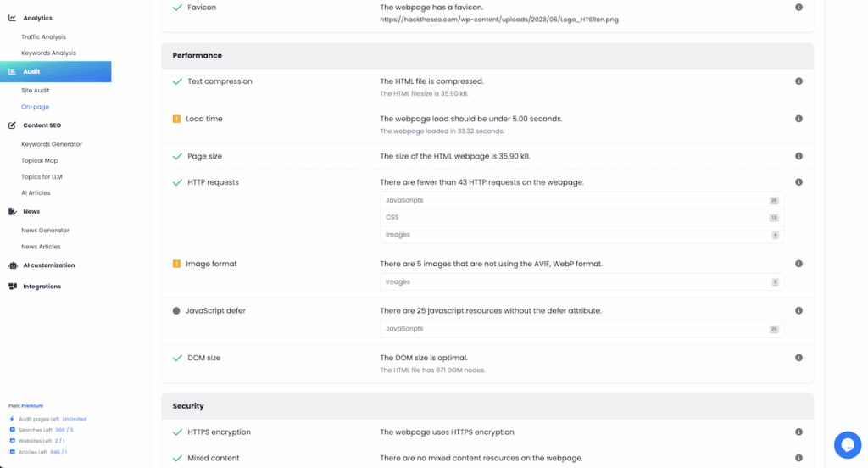Image resolution: width=868 pixels, height=468 pixels.
Task: Expand the JavaScripts list under HTTP requests
Action: click(581, 200)
